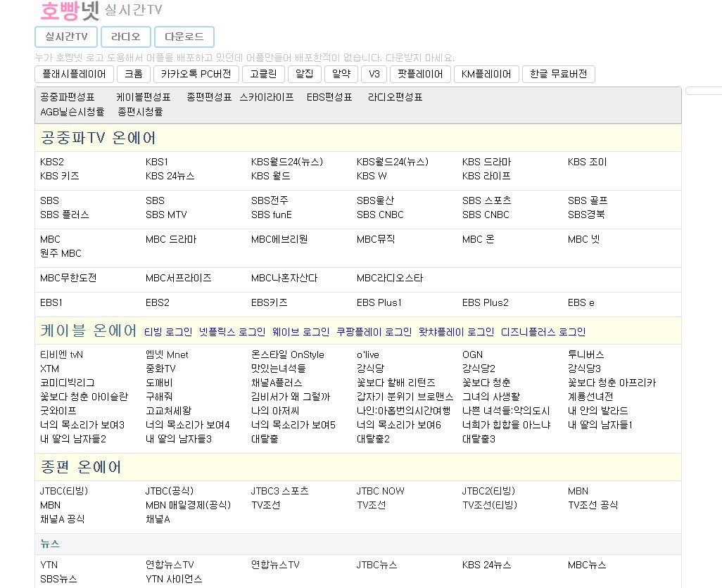Open the SBS 스포츠 channel
This screenshot has width=722, height=588.
(x=487, y=200)
